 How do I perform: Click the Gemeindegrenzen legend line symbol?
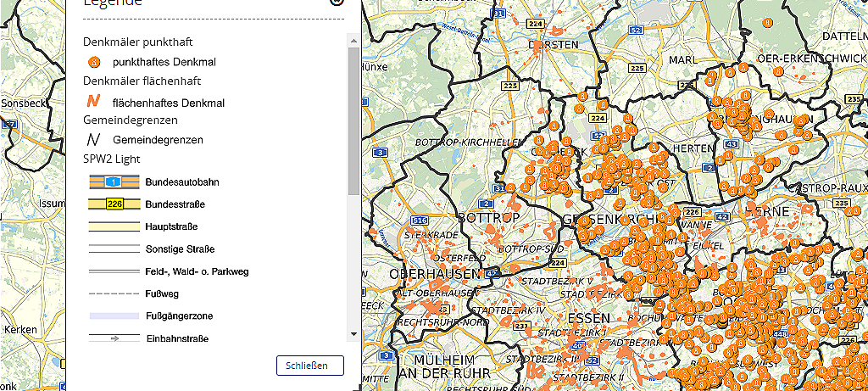pos(94,139)
